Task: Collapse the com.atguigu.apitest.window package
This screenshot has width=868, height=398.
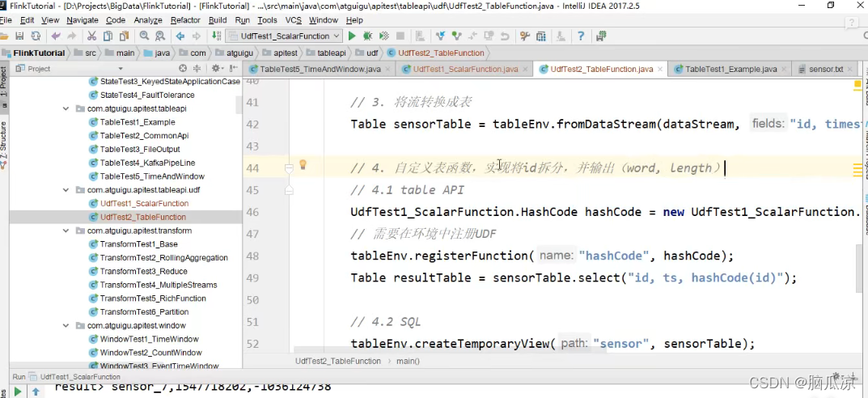Action: 66,325
